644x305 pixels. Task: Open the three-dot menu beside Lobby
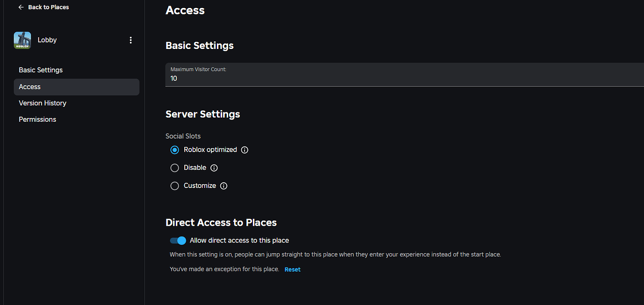click(x=131, y=40)
